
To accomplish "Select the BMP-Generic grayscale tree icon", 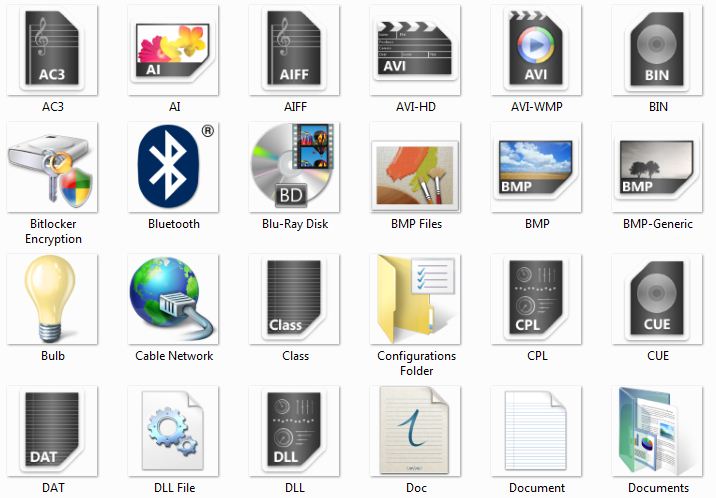I will point(657,167).
